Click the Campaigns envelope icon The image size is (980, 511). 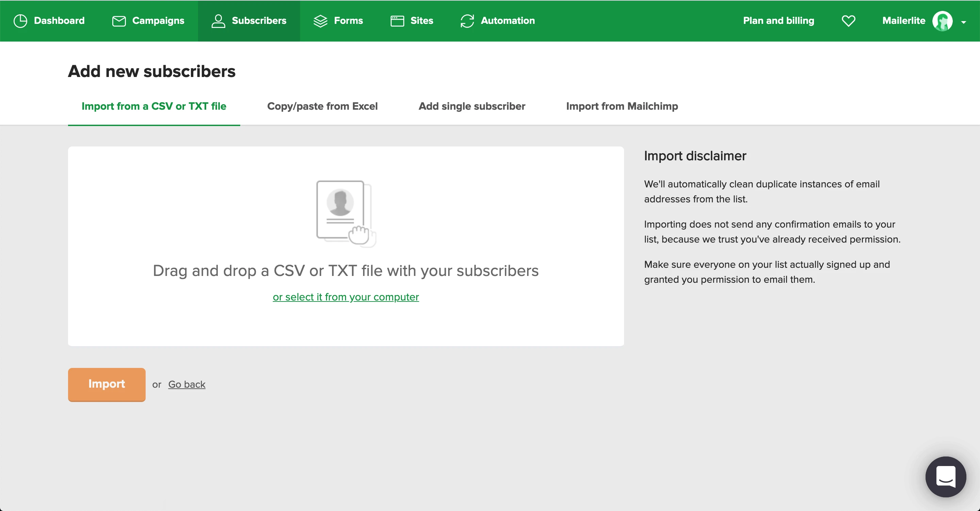tap(119, 21)
